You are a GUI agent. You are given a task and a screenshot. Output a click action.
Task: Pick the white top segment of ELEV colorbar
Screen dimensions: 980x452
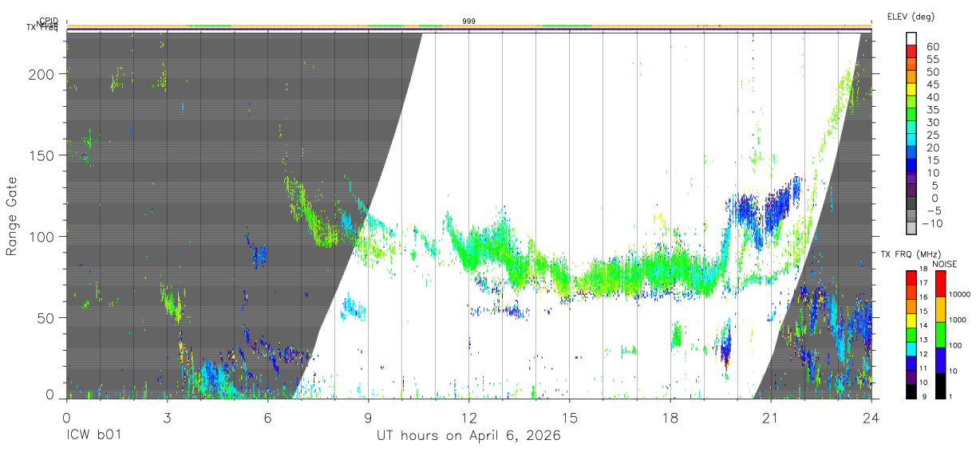tap(912, 38)
